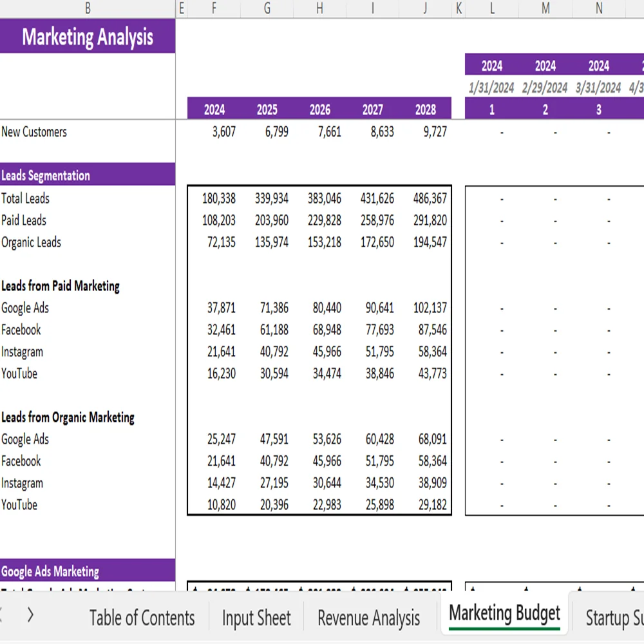Screen dimensions: 644x644
Task: Select the 1/31/2024 date cell
Action: tap(491, 88)
